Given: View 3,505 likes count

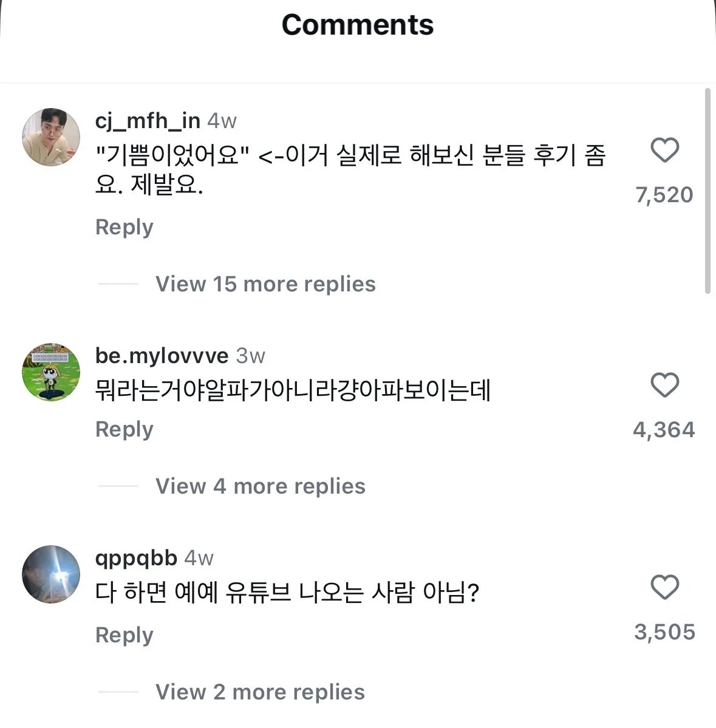Looking at the screenshot, I should [664, 632].
